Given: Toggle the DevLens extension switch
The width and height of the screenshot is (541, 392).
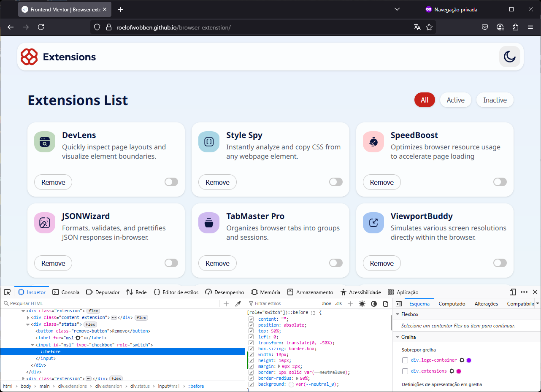Looking at the screenshot, I should click(x=171, y=182).
